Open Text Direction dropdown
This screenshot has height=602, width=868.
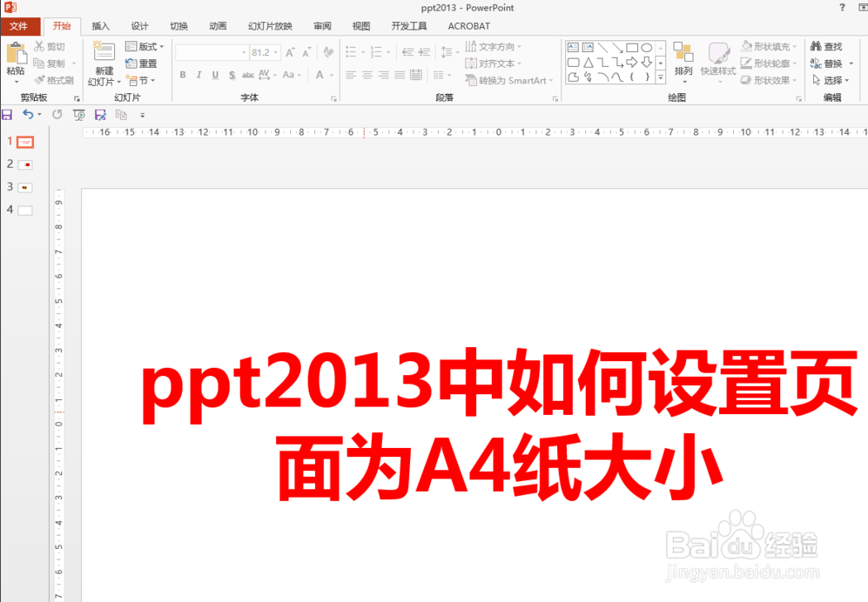point(494,46)
